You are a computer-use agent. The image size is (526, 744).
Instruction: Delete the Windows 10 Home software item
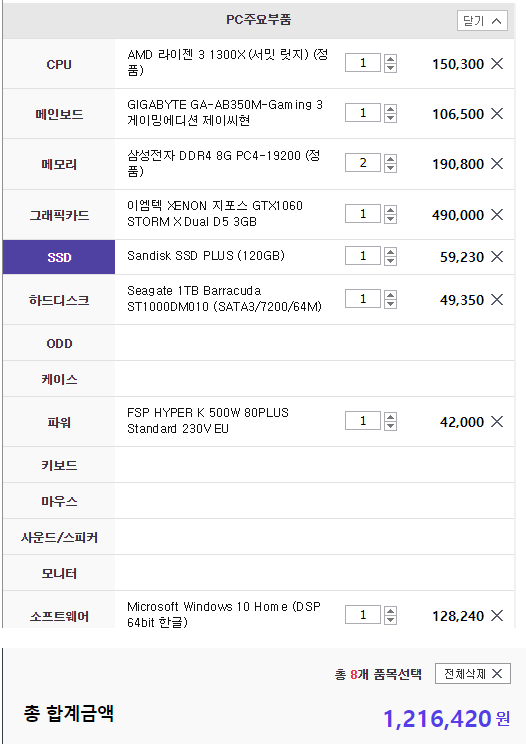coord(497,615)
